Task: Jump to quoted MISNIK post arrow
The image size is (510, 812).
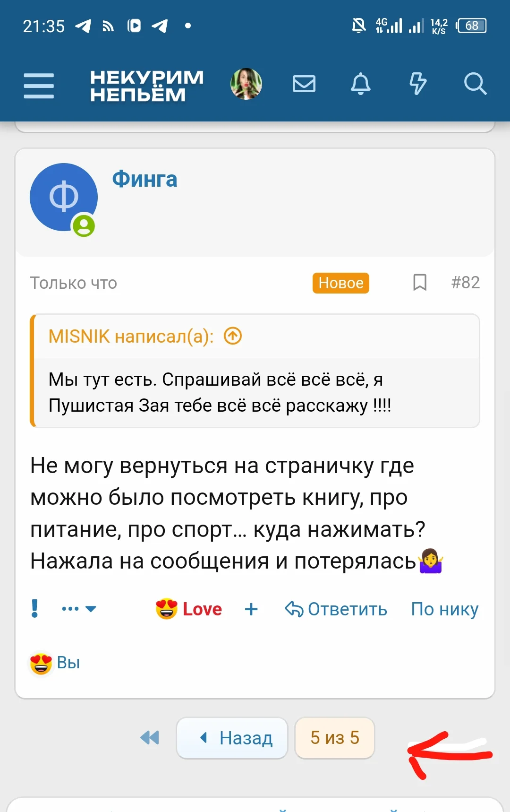Action: click(x=232, y=336)
